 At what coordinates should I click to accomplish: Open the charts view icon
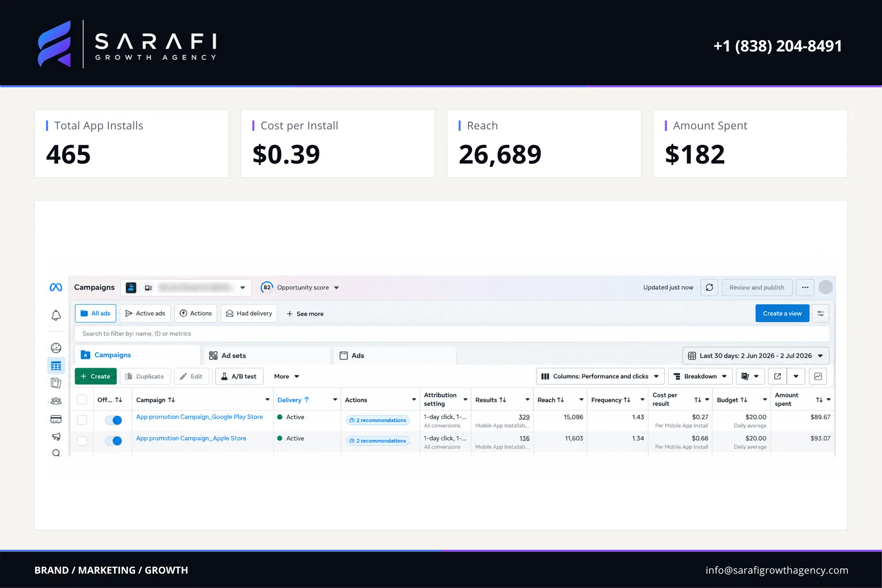click(818, 376)
